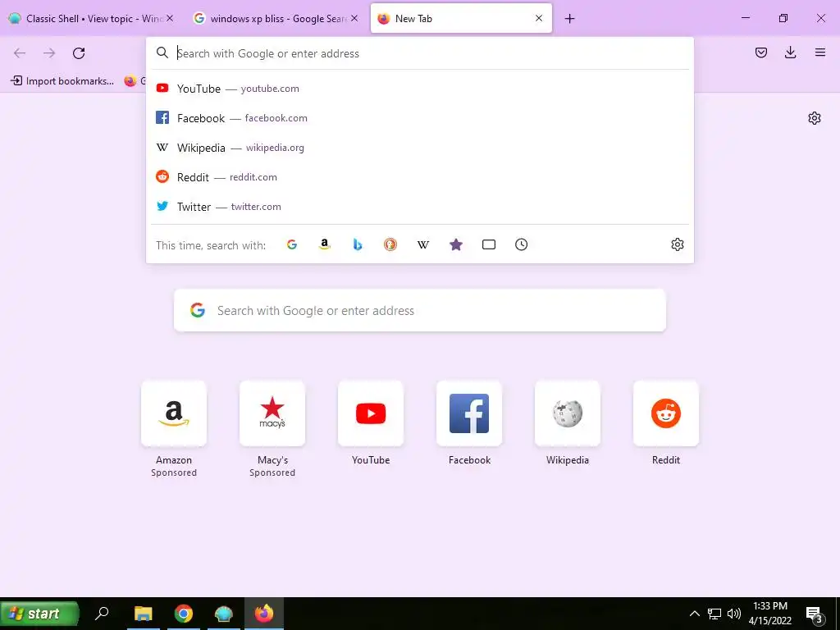
Task: Switch to windows xp bliss Google tab
Action: coord(276,18)
